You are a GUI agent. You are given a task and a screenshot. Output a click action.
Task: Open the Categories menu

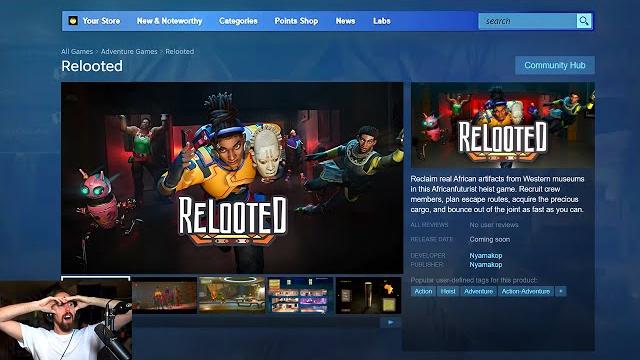[238, 21]
